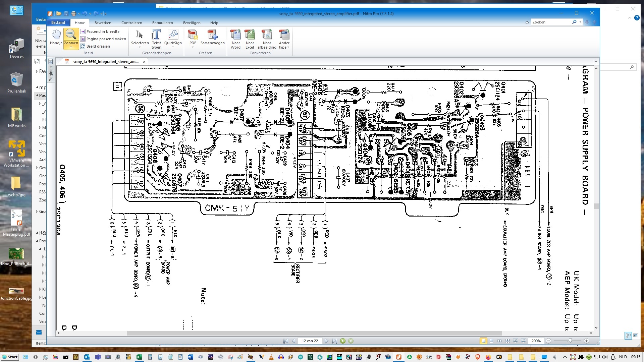Open the Help ribbon tab
Image resolution: width=644 pixels, height=362 pixels.
pos(214,23)
